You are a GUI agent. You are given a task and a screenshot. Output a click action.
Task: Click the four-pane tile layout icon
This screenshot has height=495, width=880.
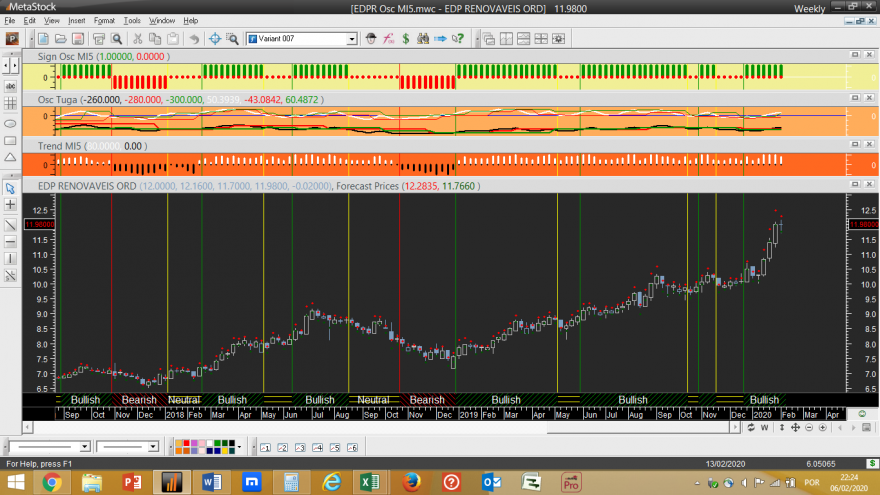541,39
